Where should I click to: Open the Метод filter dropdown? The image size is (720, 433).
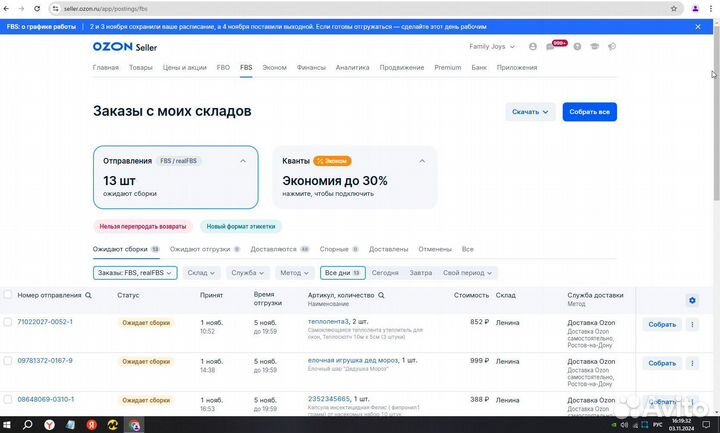tap(294, 273)
